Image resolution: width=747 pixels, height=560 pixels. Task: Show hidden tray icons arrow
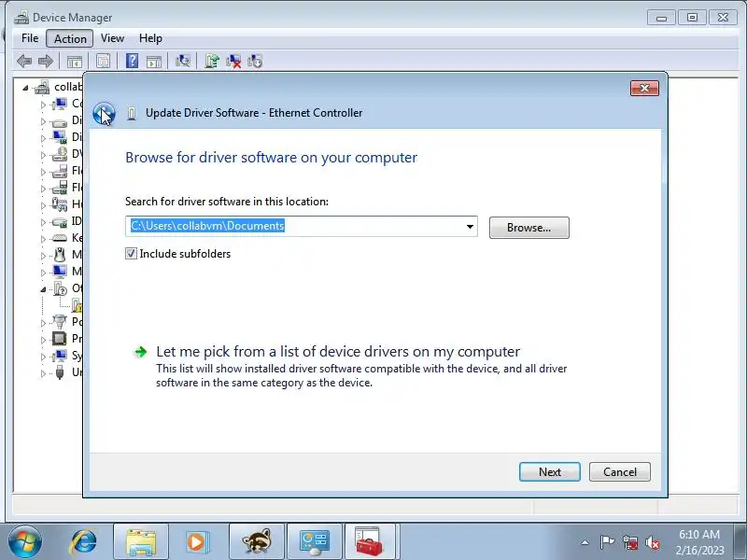(585, 542)
